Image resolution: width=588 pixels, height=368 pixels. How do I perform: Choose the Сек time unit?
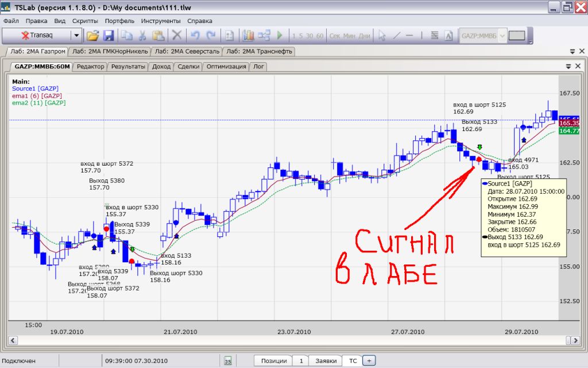pyautogui.click(x=335, y=36)
